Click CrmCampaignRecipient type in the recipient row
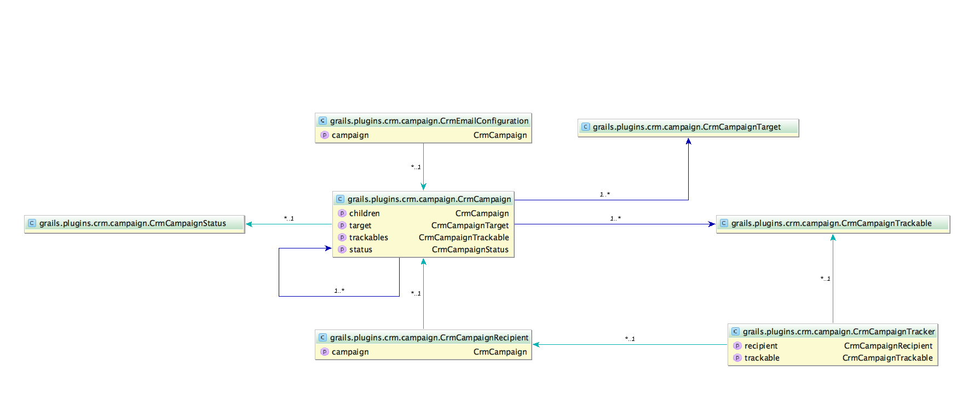The height and width of the screenshot is (405, 980). 888,346
